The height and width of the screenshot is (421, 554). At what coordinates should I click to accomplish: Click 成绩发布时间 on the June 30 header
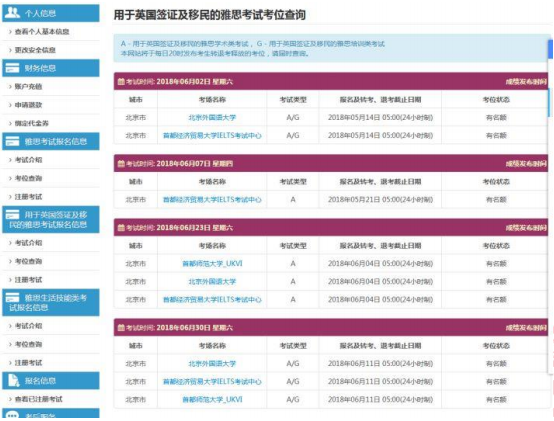[526, 328]
